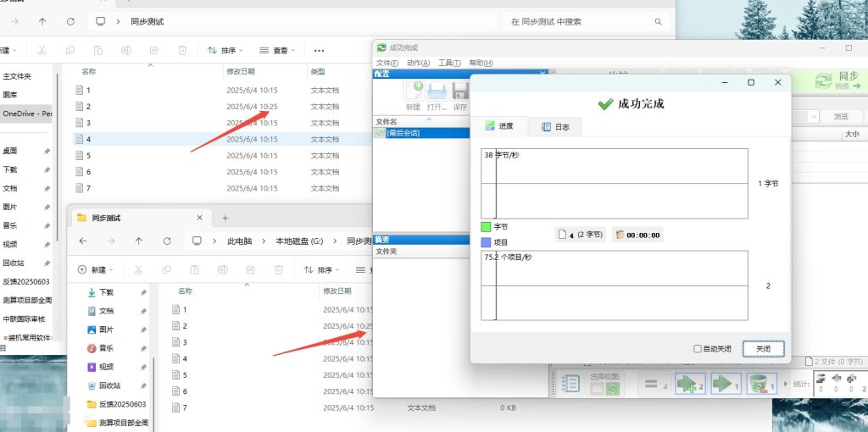Click the 打开 (open config) icon
Viewport: 868px width, 432px height.
click(x=437, y=92)
